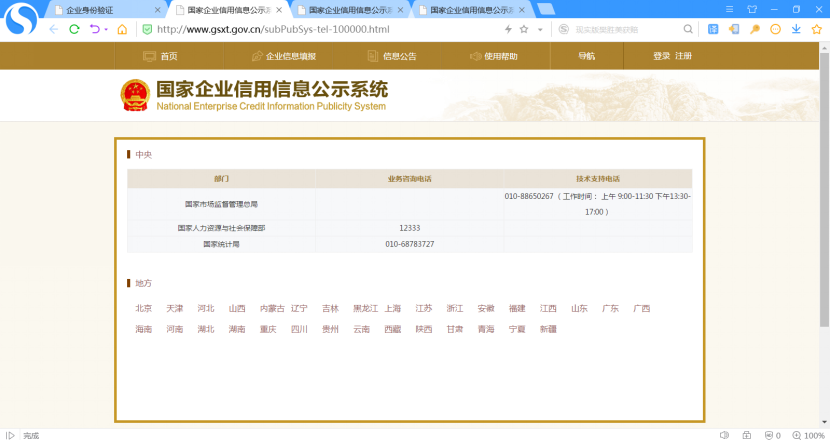The width and height of the screenshot is (830, 440).
Task: Select the 新疆 region link
Action: 548,329
